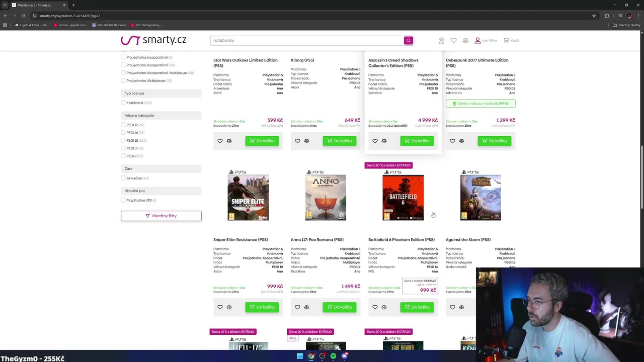
Task: Add Battlefield 6 Phantom Edition to wishlist
Action: click(375, 307)
